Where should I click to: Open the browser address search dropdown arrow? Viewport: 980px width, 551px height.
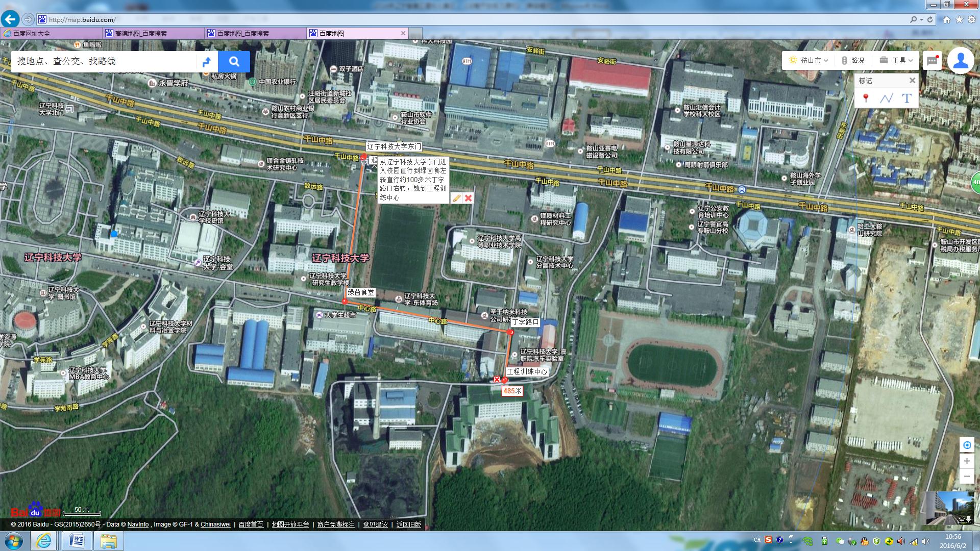click(x=921, y=19)
